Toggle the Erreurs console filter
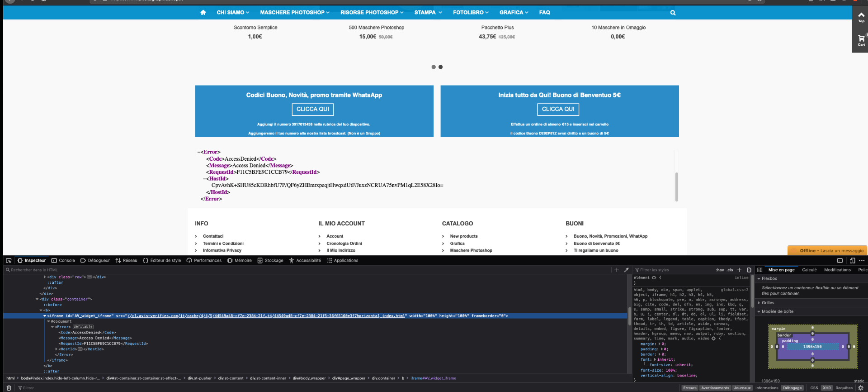The width and height of the screenshot is (868, 392). [x=689, y=388]
